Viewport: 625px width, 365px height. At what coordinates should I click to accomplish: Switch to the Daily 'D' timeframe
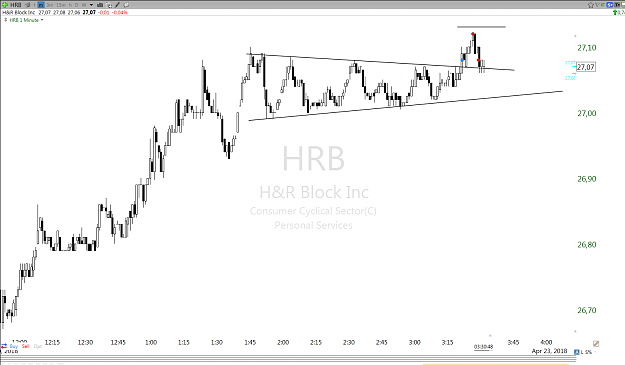coord(76,5)
